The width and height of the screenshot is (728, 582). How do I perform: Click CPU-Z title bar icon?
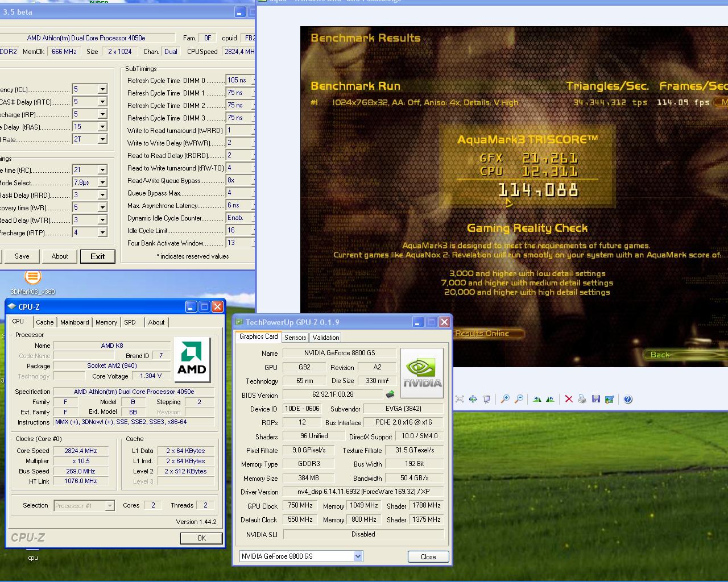pyautogui.click(x=12, y=306)
